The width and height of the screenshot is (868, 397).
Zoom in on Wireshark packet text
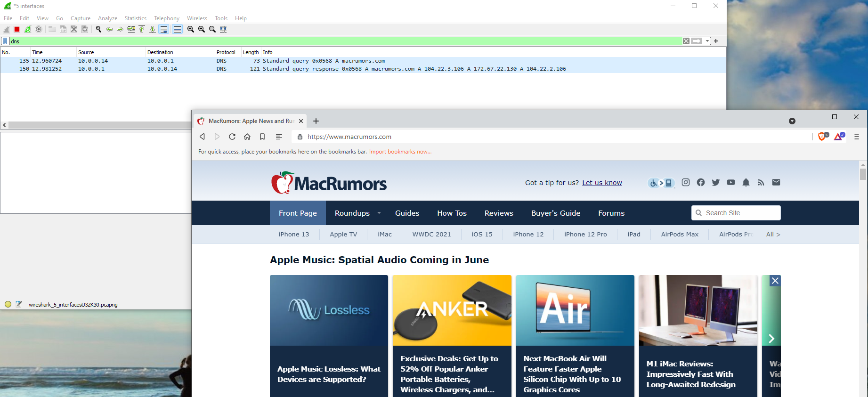pos(191,29)
